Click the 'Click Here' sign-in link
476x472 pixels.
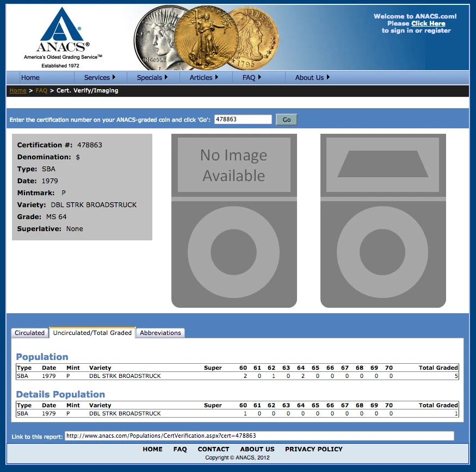point(428,23)
